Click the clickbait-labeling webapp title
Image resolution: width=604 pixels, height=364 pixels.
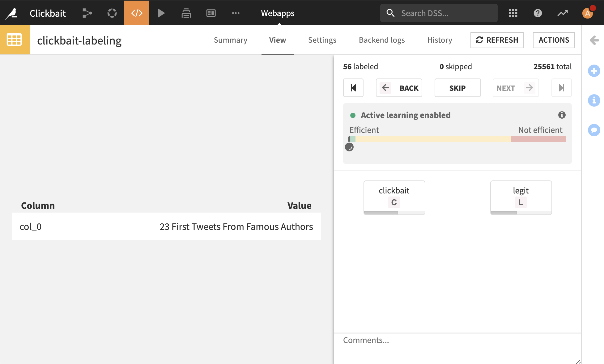79,40
